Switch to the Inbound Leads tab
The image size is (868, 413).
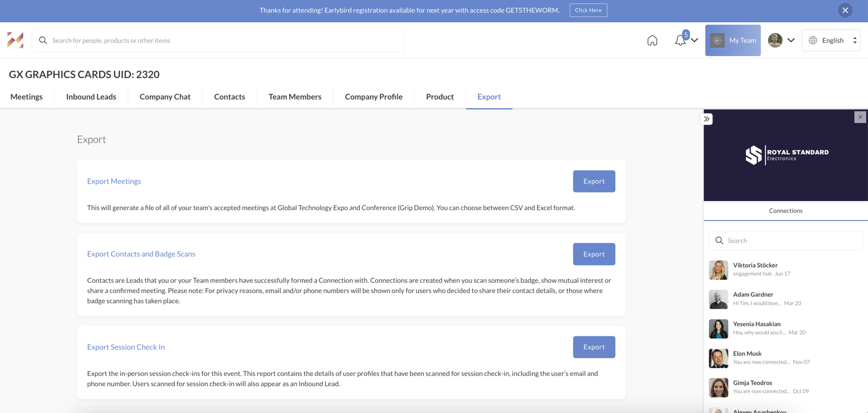tap(91, 97)
